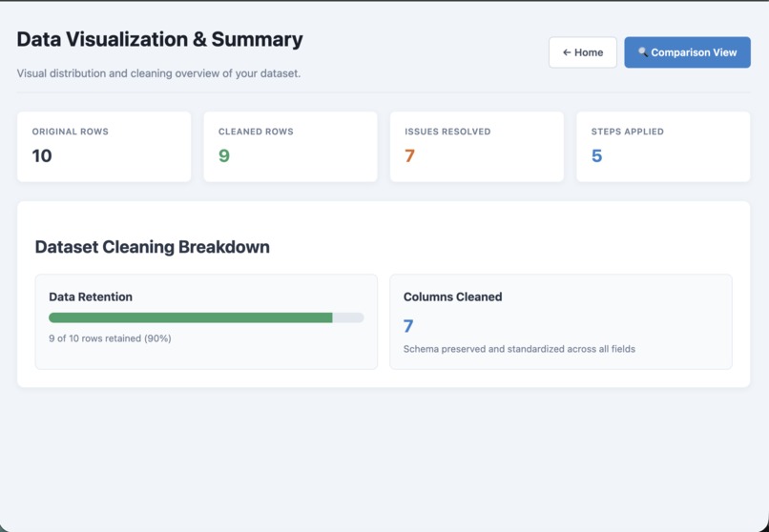
Task: Select the Issues Resolved value 7
Action: [409, 155]
